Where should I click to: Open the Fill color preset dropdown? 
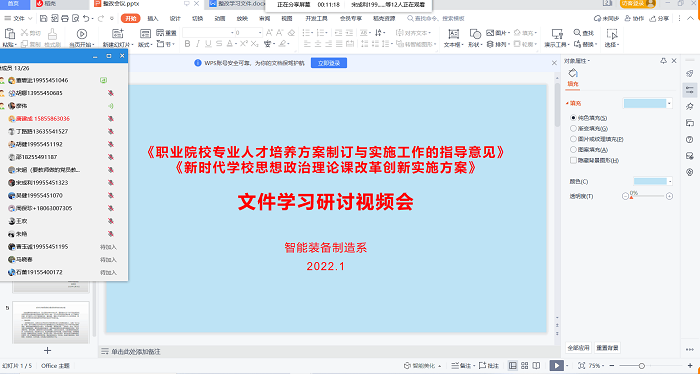[x=669, y=104]
